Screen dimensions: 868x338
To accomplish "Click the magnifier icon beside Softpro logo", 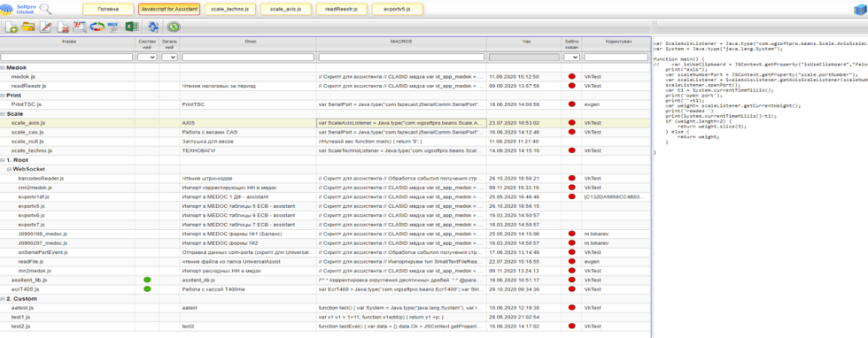I will (x=46, y=8).
